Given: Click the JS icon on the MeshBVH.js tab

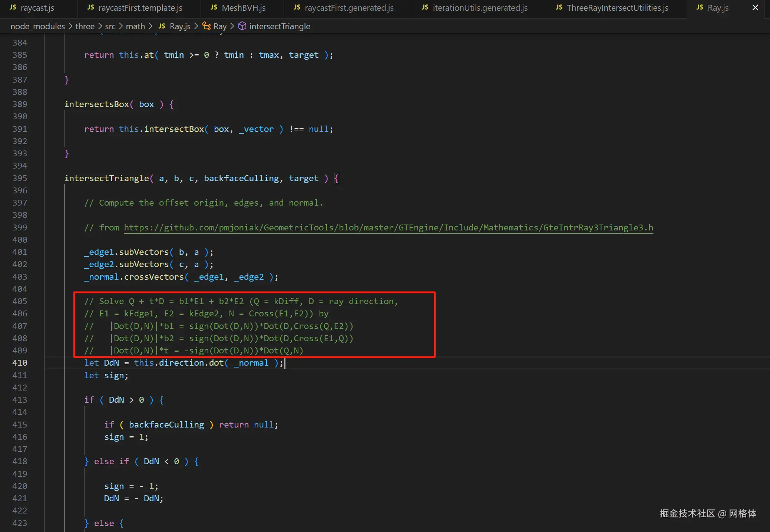Looking at the screenshot, I should pyautogui.click(x=214, y=7).
